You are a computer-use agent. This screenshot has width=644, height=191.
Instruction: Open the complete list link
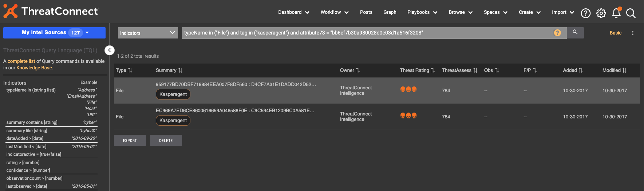[x=21, y=61]
